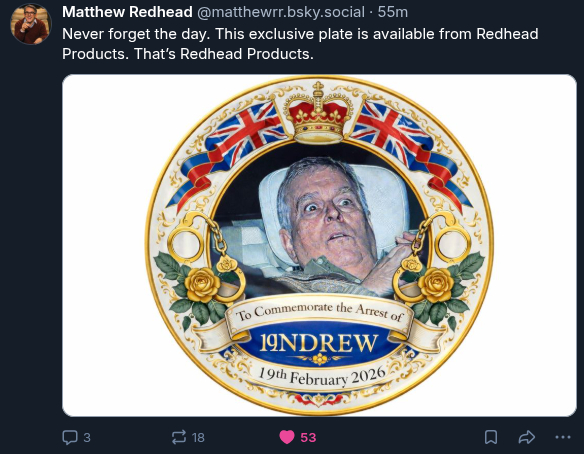Click the post text about Redhead Products
This screenshot has width=584, height=454.
click(x=300, y=44)
